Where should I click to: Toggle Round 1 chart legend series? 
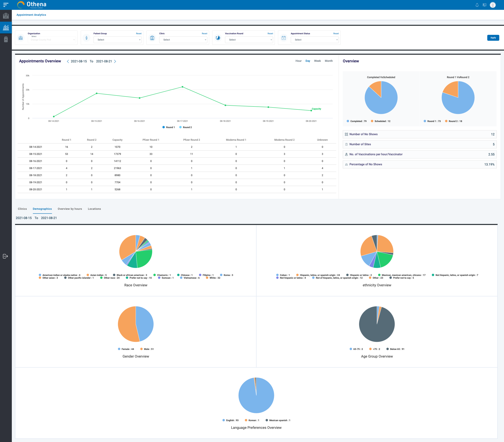click(169, 127)
